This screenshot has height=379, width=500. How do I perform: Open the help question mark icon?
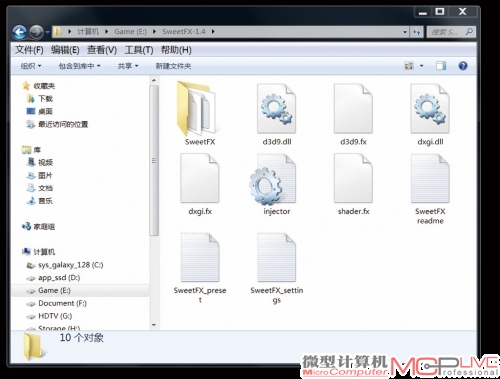[463, 66]
